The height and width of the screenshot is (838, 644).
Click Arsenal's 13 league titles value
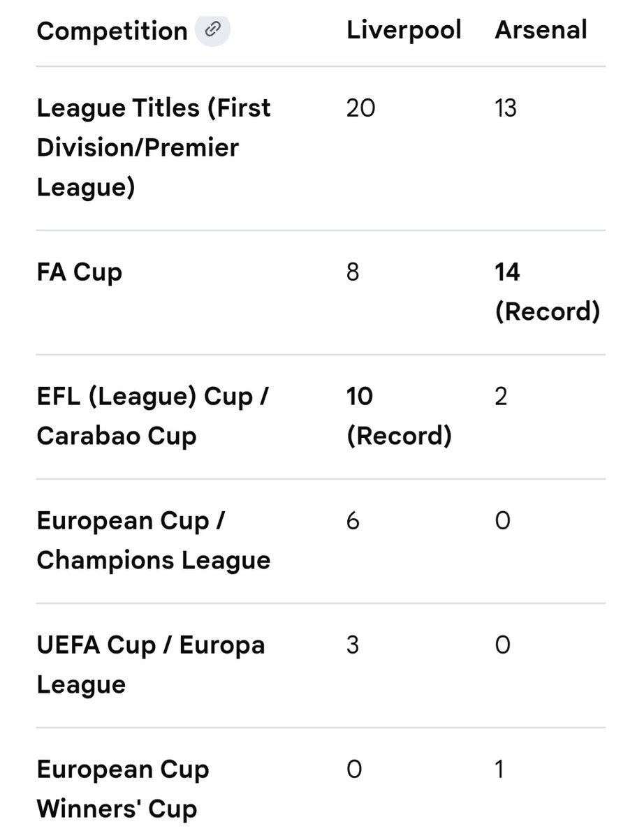(x=506, y=108)
